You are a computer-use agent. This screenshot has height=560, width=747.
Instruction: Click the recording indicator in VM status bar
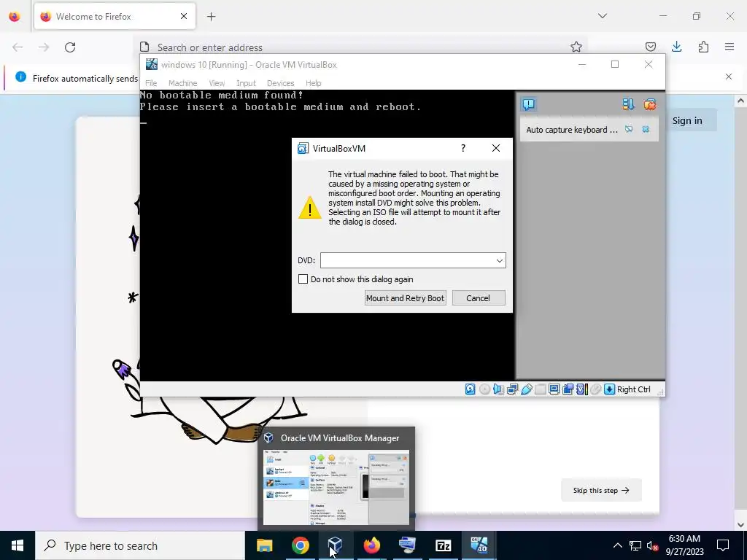click(x=568, y=389)
